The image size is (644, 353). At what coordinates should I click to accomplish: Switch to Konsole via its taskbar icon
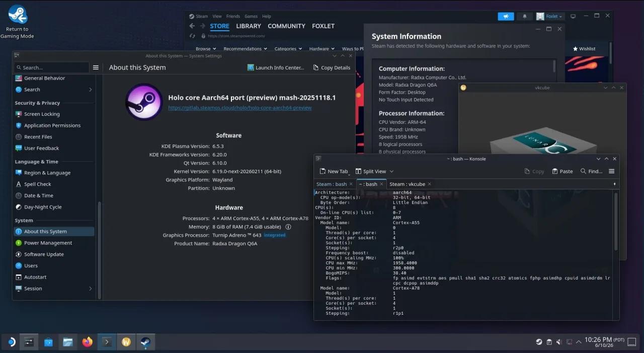pos(107,342)
